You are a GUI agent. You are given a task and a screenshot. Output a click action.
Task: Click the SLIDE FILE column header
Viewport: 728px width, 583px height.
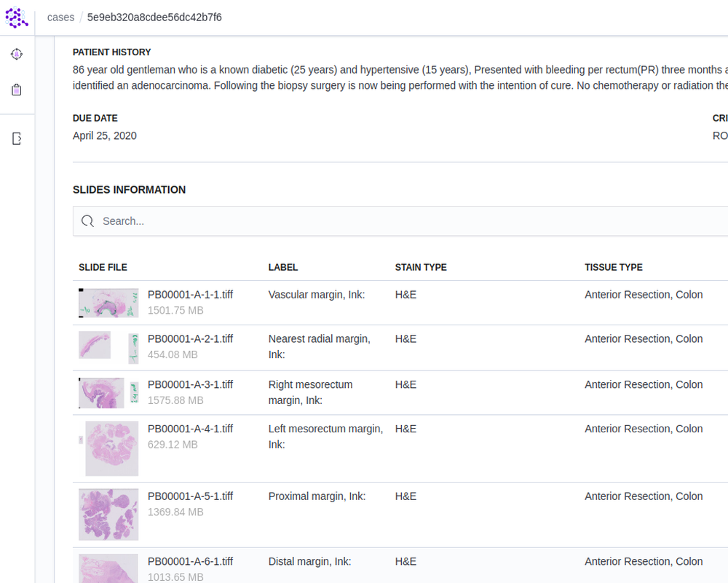coord(103,267)
